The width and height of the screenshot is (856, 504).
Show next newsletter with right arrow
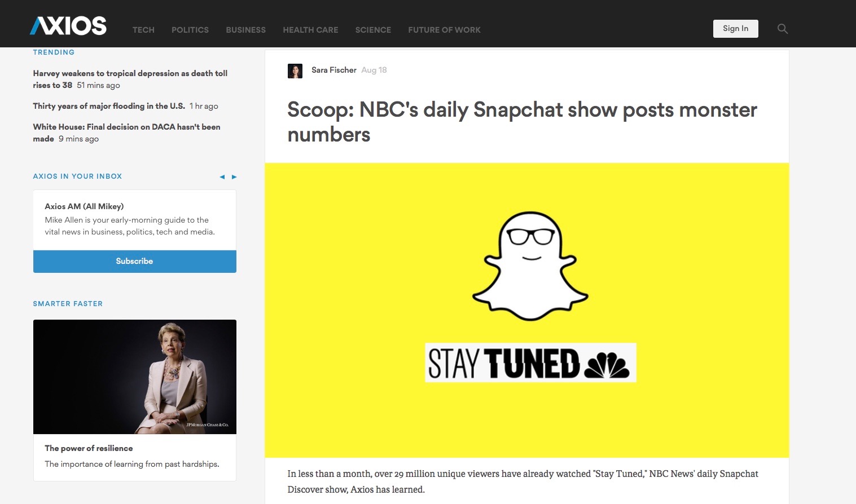(x=234, y=177)
